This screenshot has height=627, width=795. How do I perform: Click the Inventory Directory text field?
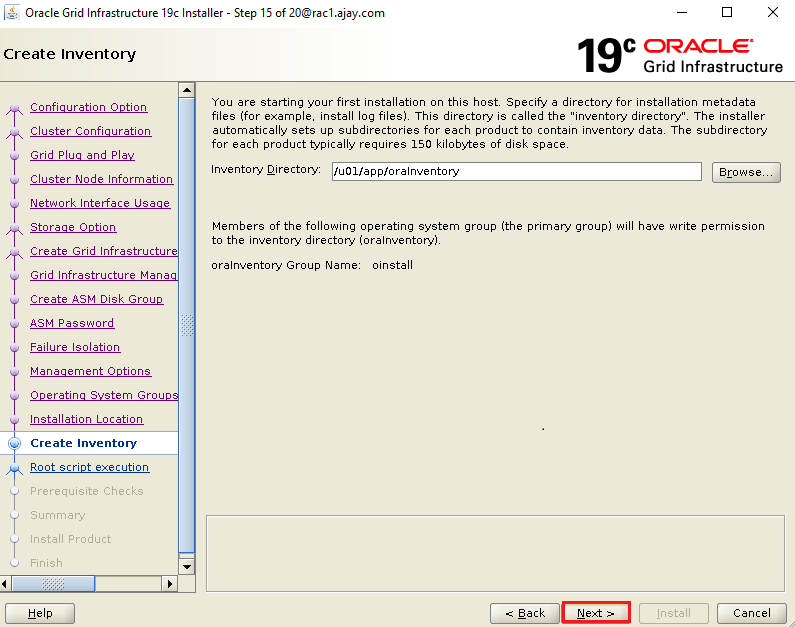pyautogui.click(x=517, y=171)
